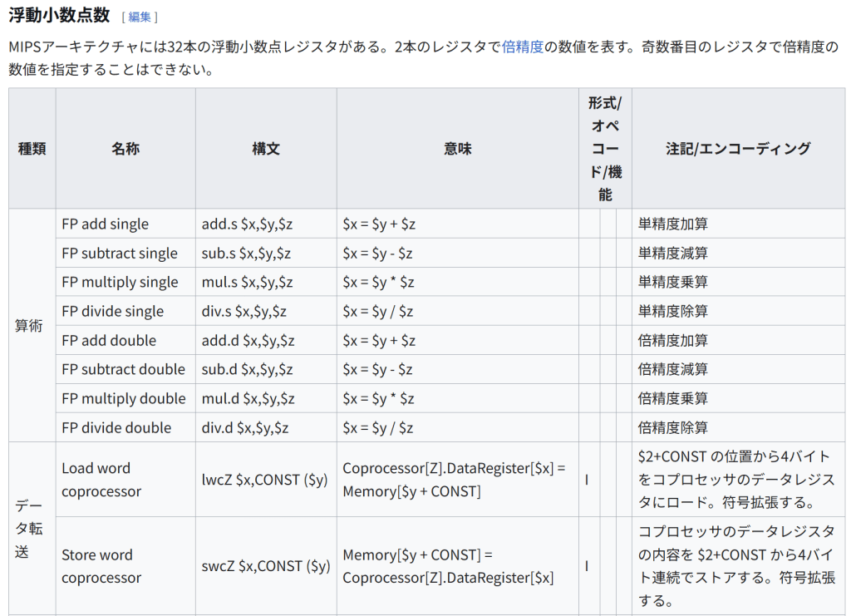Select the 名称 column header
Screen dimensions: 851x616
coord(125,149)
